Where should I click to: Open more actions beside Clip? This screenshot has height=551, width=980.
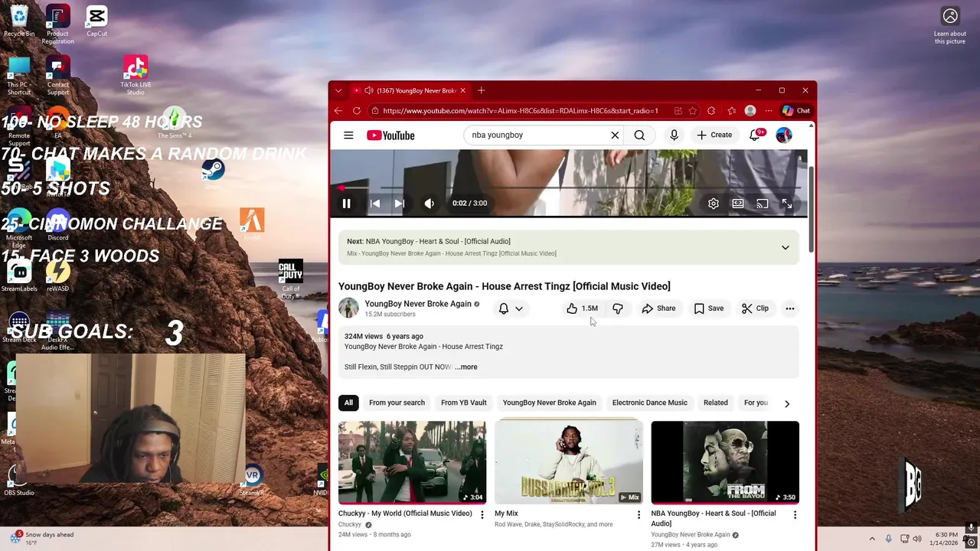coord(789,308)
